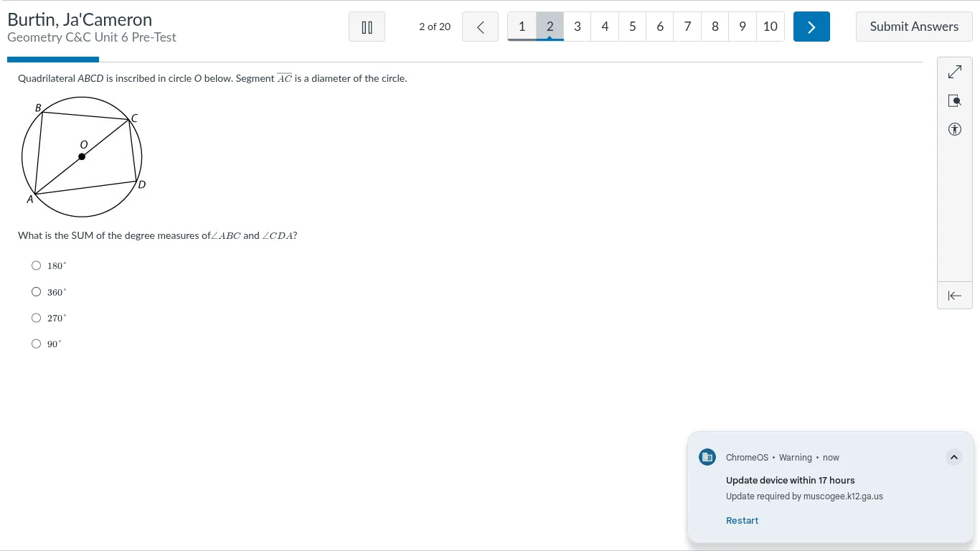
Task: Open the flag question tool icon
Action: (954, 100)
